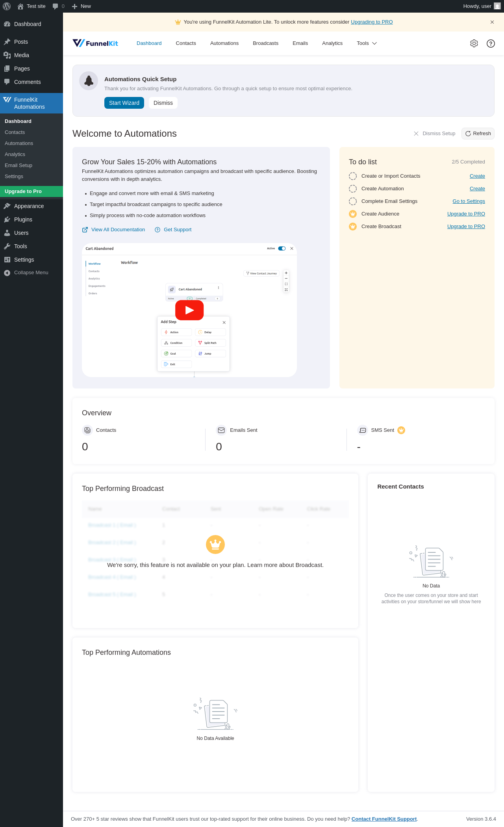Screen dimensions: 504x827
Task: Click the Start Wizard button
Action: [x=124, y=103]
